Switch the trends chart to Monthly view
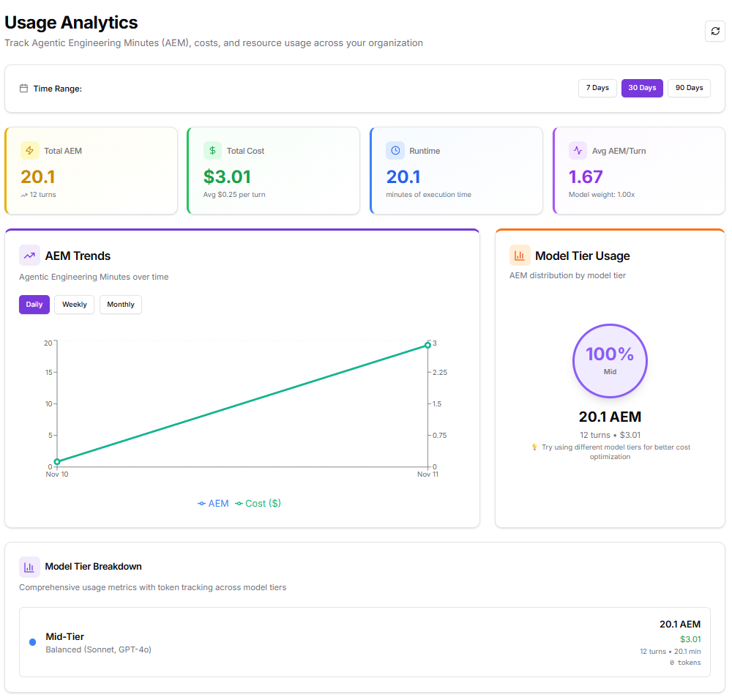The image size is (732, 700). pyautogui.click(x=120, y=304)
